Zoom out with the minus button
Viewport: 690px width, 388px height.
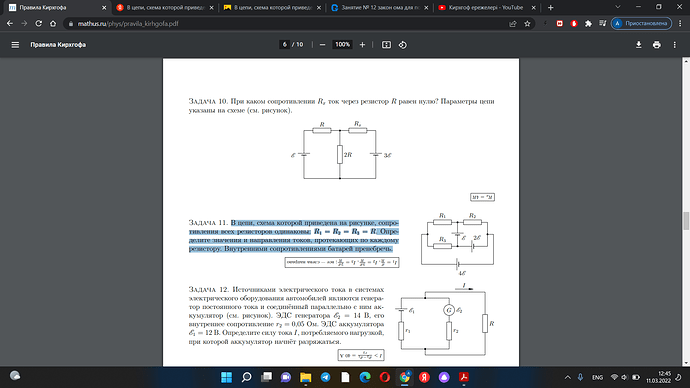pyautogui.click(x=323, y=44)
